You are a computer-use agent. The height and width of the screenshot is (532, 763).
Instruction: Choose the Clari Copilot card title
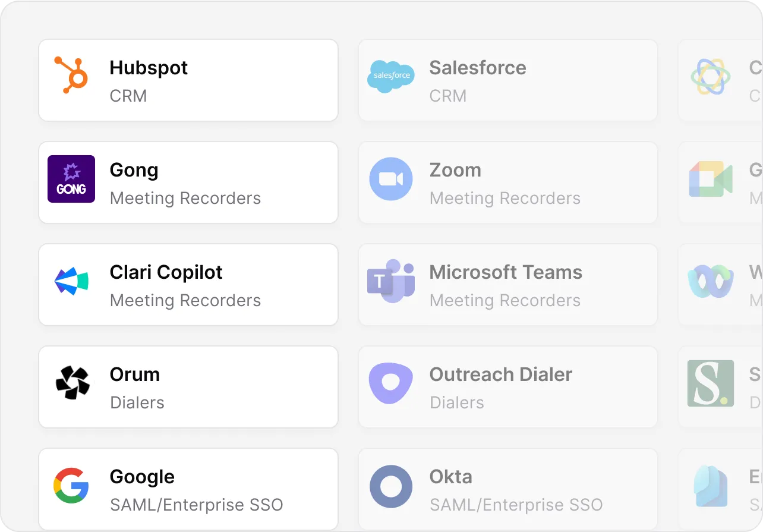click(166, 272)
